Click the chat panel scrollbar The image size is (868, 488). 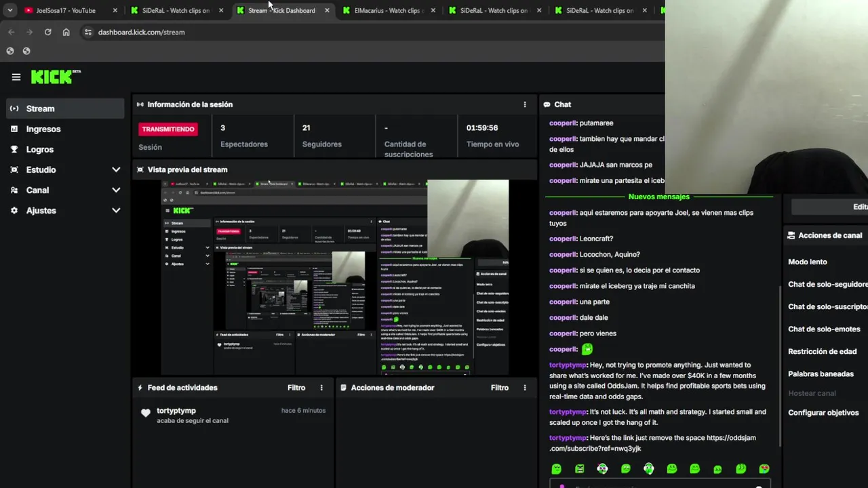[x=780, y=366]
